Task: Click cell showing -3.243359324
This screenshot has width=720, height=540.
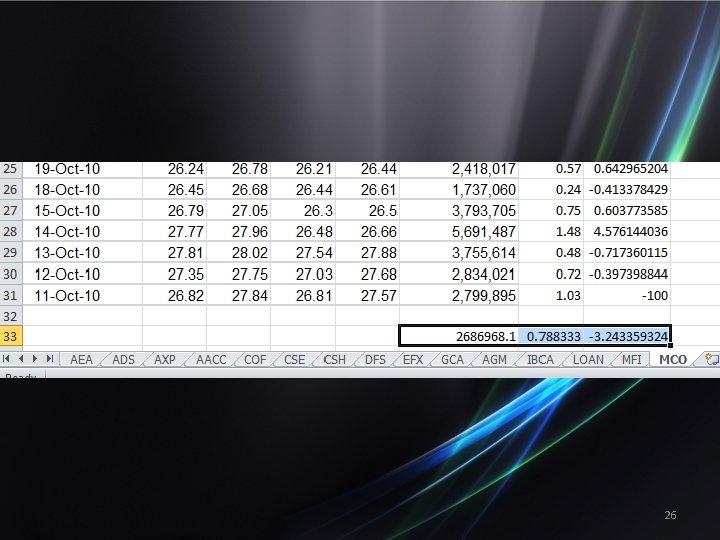Action: pos(627,336)
